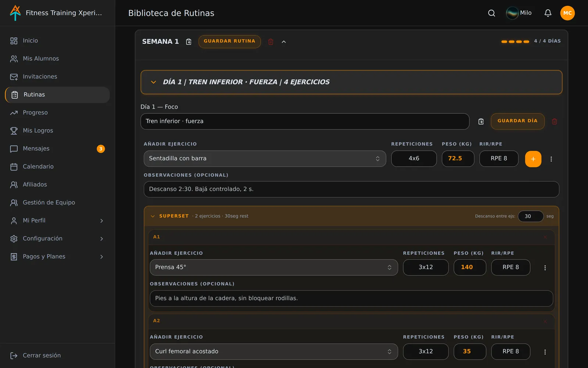Open Mis Alumnos section
Viewport: 588px width, 368px height.
click(x=57, y=59)
